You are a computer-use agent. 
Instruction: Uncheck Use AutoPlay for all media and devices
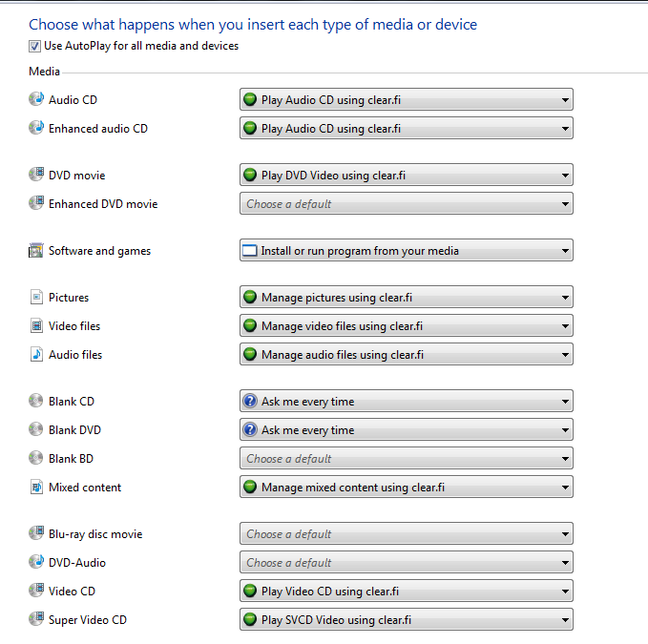(35, 46)
